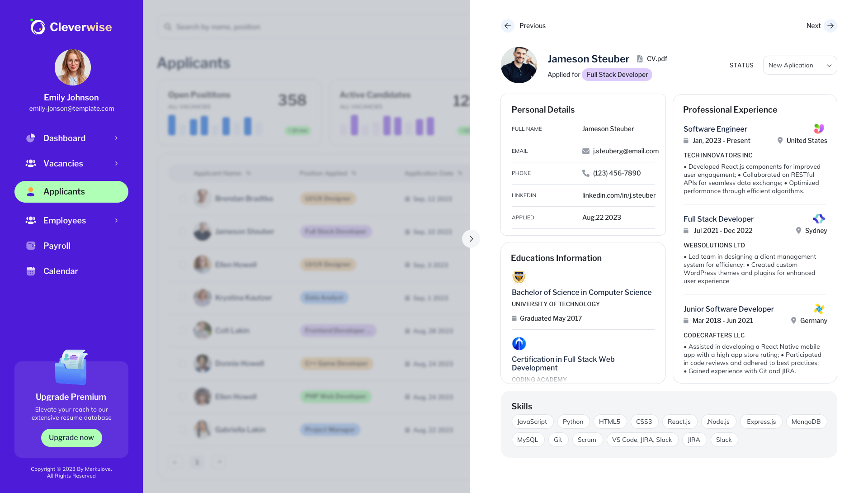868x493 pixels.
Task: Click the envelope icon beside j.steuberg@email.com
Action: click(x=585, y=151)
